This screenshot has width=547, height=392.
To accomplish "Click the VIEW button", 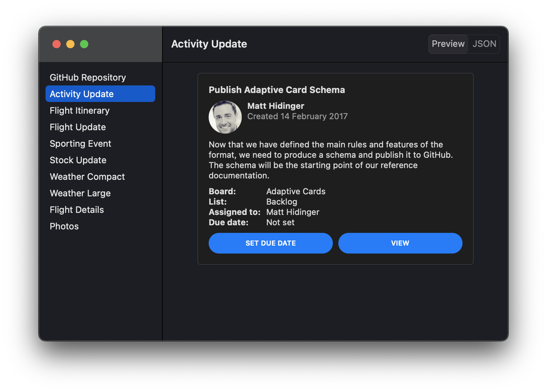I will coord(400,243).
